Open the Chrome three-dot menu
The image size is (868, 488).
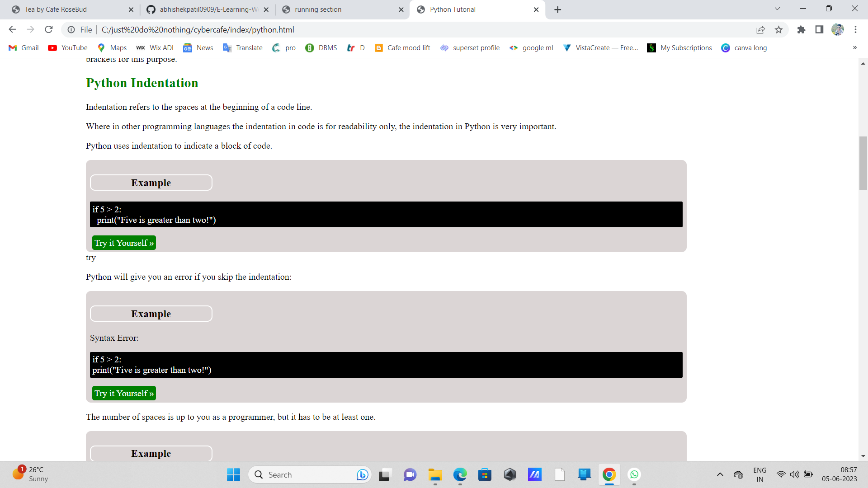[x=855, y=29]
